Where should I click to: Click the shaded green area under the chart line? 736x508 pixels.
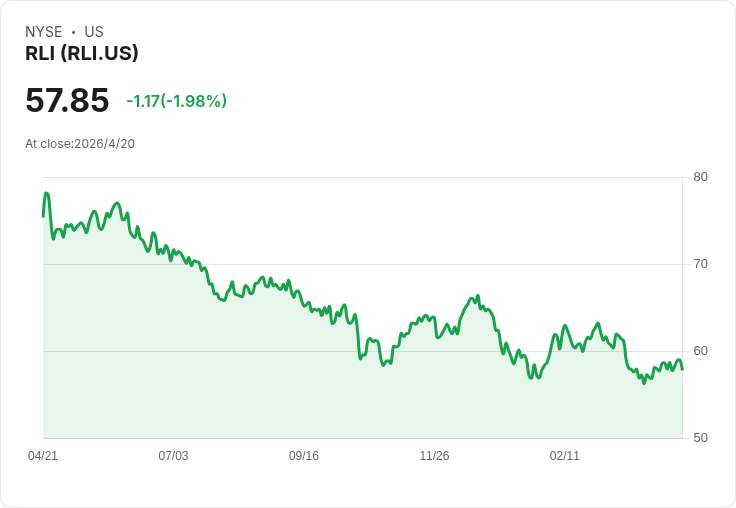[x=362, y=404]
